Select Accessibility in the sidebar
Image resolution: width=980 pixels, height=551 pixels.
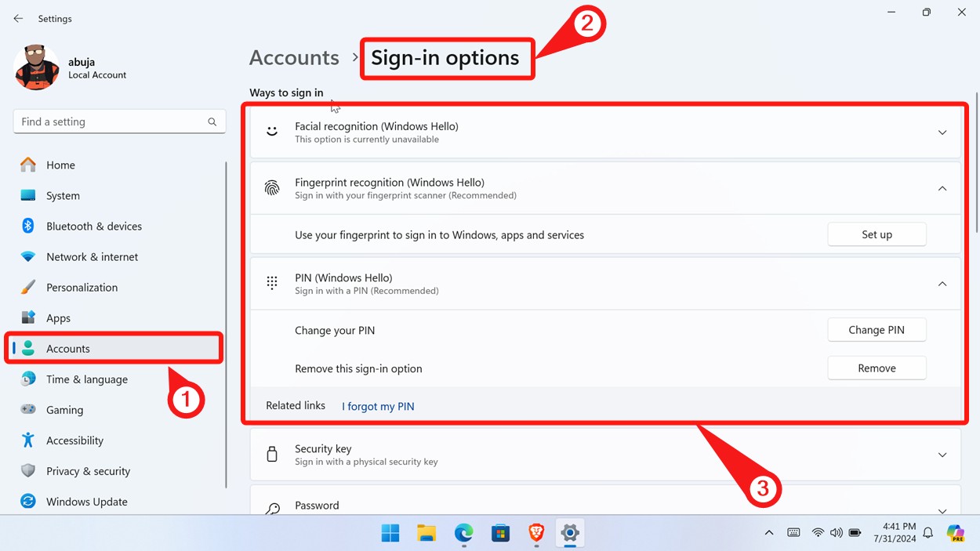click(74, 440)
